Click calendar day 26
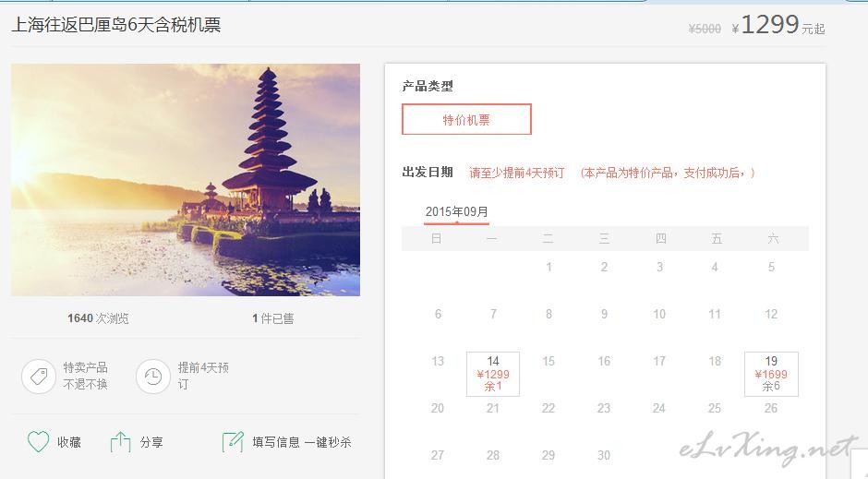868x479 pixels. coord(771,408)
